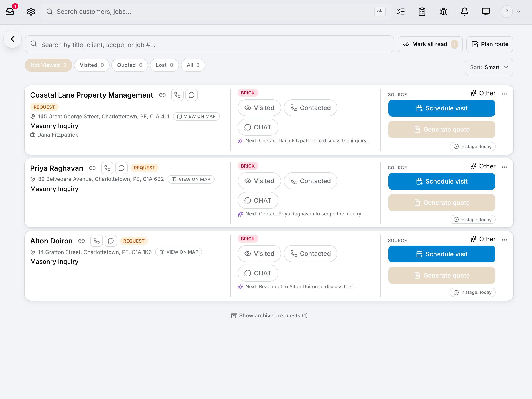This screenshot has height=399, width=532.
Task: Click the monitor display icon
Action: point(486,11)
